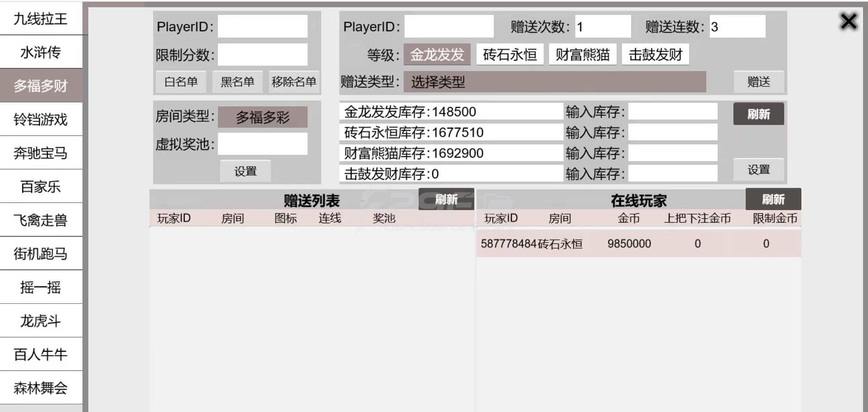Viewport: 868px width, 412px height.
Task: Click the 图标 column header
Action: [285, 218]
